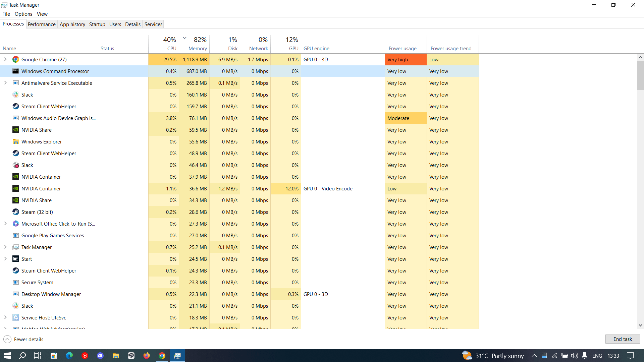This screenshot has width=644, height=362.
Task: Open the Options menu
Action: point(23,14)
